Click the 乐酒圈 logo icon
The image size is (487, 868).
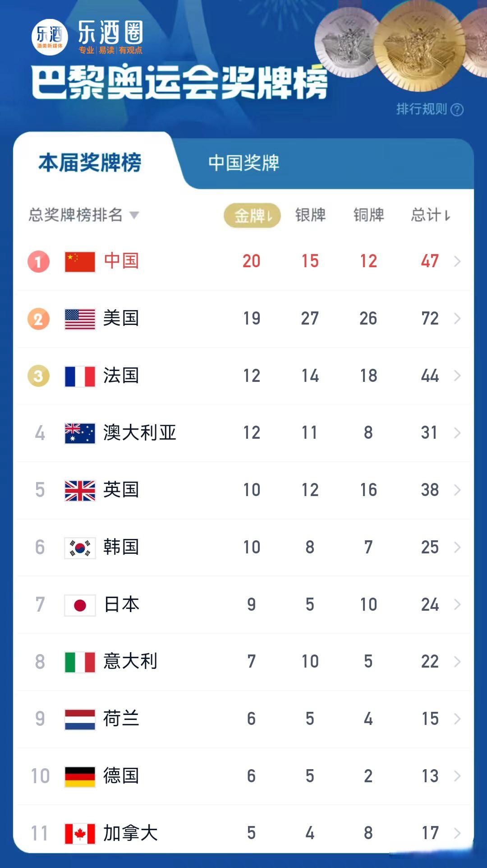51,37
